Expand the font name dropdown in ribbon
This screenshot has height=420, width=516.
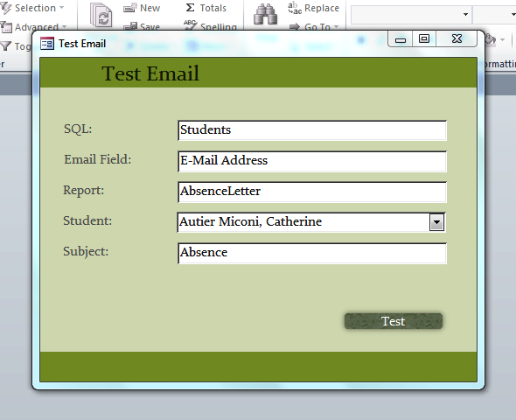[x=465, y=15]
